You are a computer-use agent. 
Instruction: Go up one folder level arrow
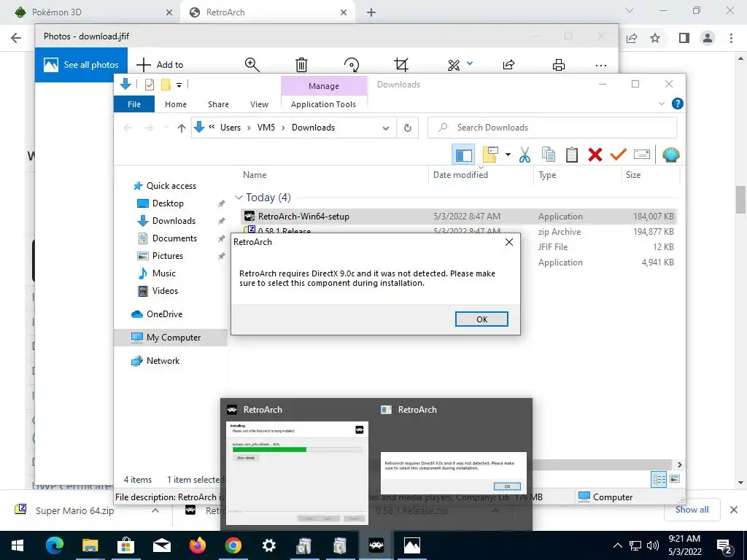click(x=181, y=128)
